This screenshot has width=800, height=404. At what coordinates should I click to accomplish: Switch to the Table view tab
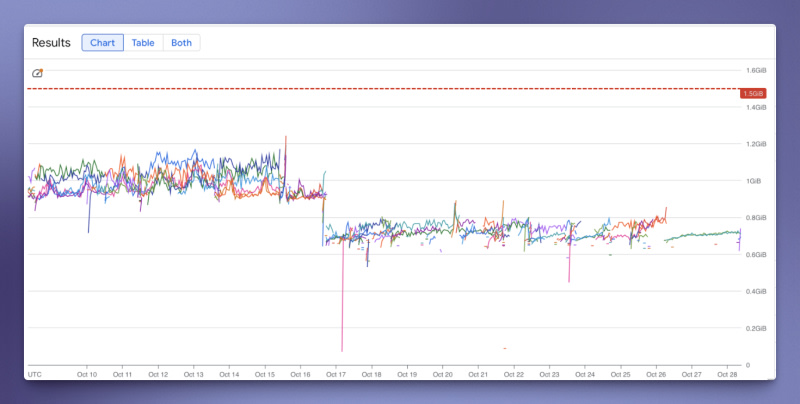[x=143, y=43]
